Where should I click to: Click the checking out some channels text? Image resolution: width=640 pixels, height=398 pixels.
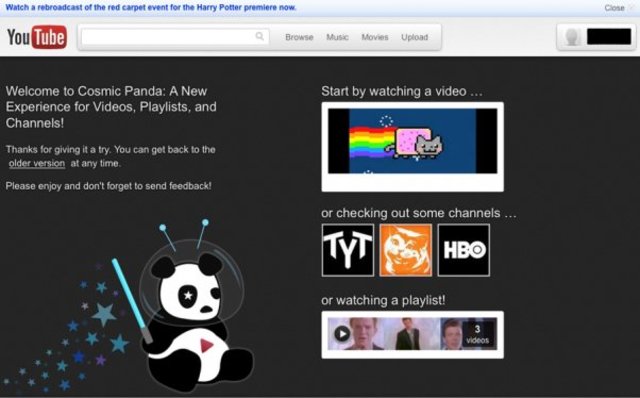tap(419, 213)
